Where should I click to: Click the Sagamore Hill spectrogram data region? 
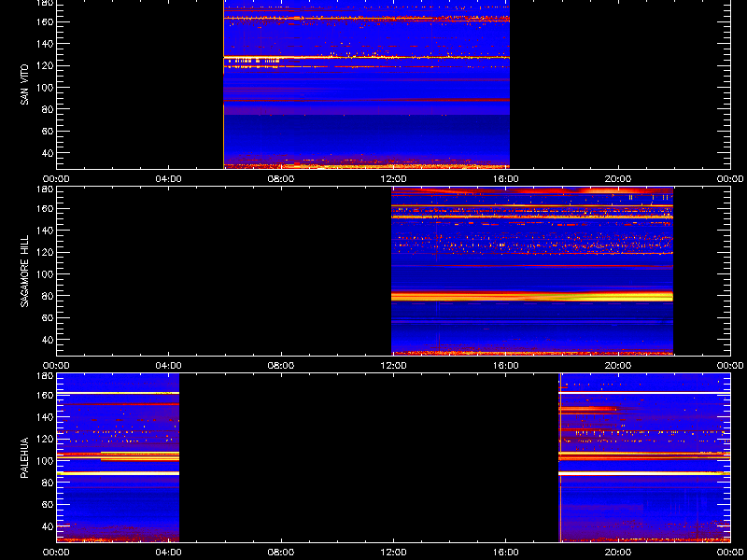click(x=532, y=271)
